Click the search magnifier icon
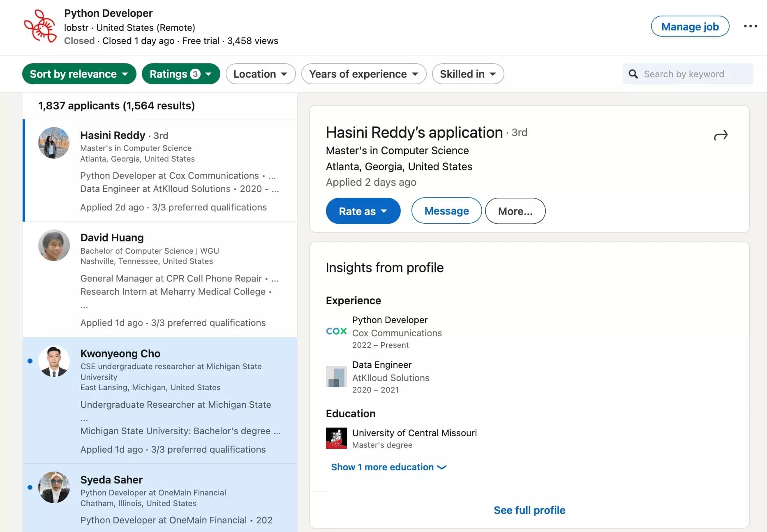Viewport: 767px width, 532px height. [x=633, y=74]
